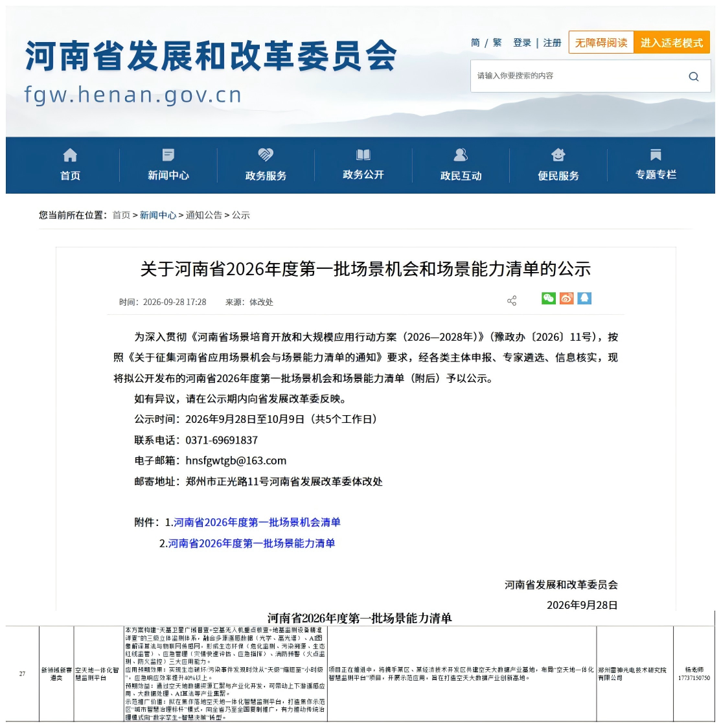The width and height of the screenshot is (721, 728).
Task: Share the article via the Weibo icon
Action: (566, 298)
